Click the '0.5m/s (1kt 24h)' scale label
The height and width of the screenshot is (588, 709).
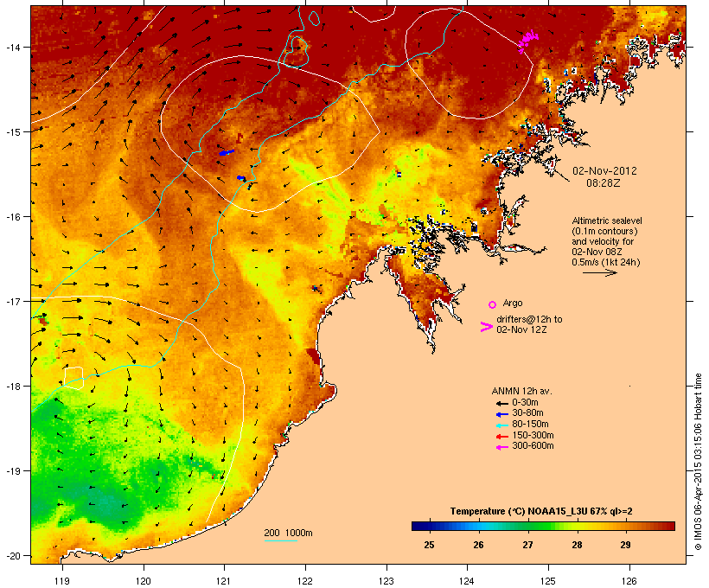606,262
